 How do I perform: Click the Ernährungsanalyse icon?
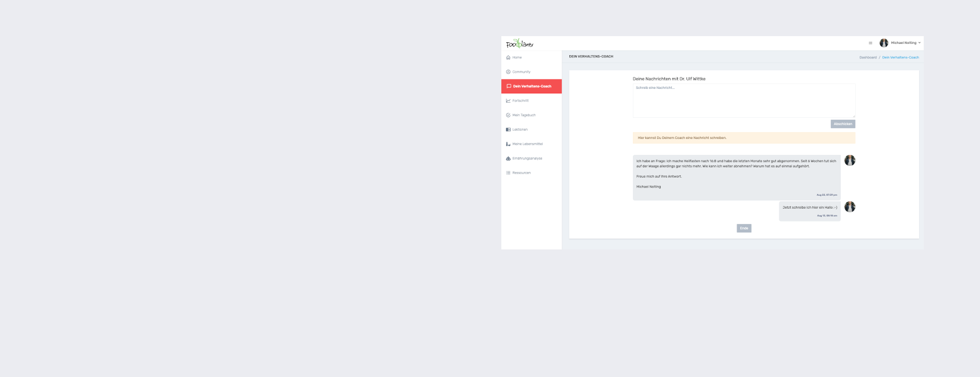point(508,159)
